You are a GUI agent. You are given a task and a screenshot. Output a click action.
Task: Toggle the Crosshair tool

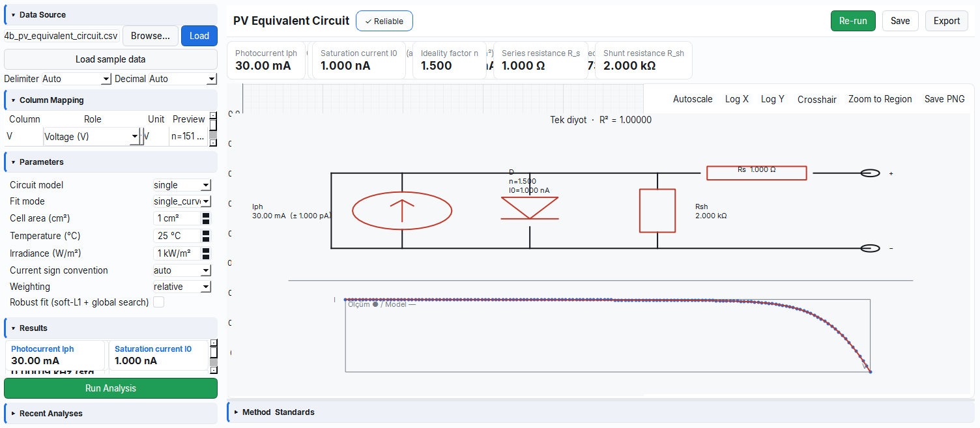pyautogui.click(x=817, y=99)
